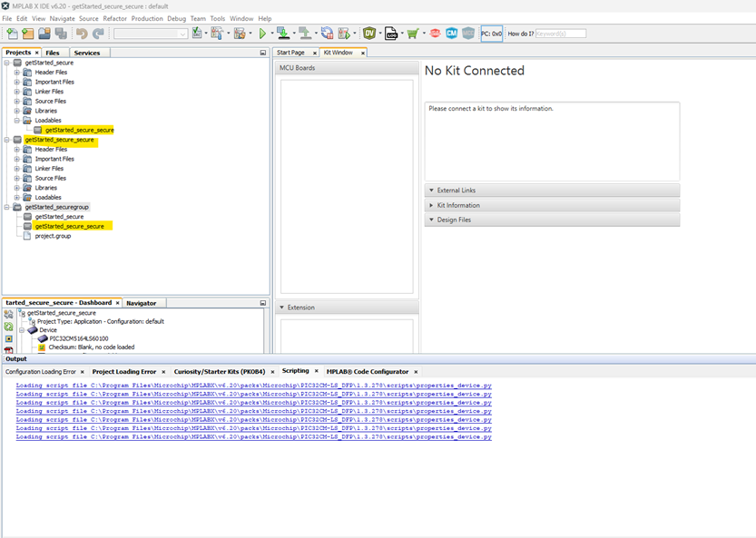
Task: Open MPLAB Code Configurator output tab
Action: pos(368,372)
